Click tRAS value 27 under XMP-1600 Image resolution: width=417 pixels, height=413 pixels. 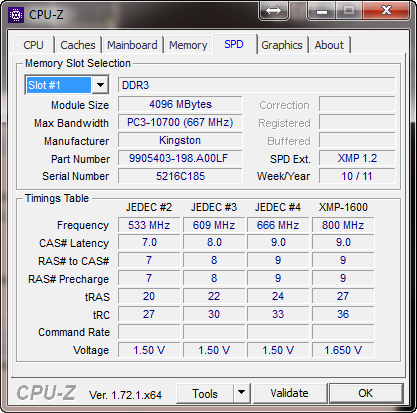click(343, 296)
